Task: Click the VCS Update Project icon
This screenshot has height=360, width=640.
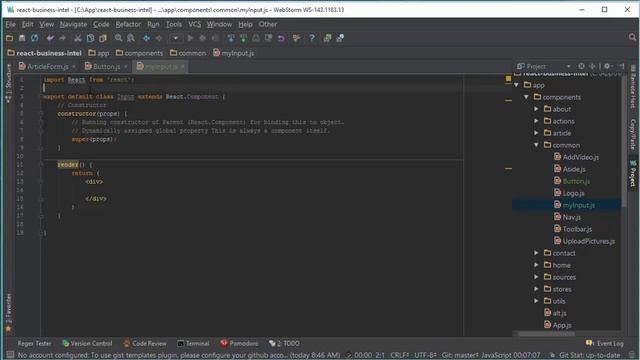Action: (x=231, y=38)
